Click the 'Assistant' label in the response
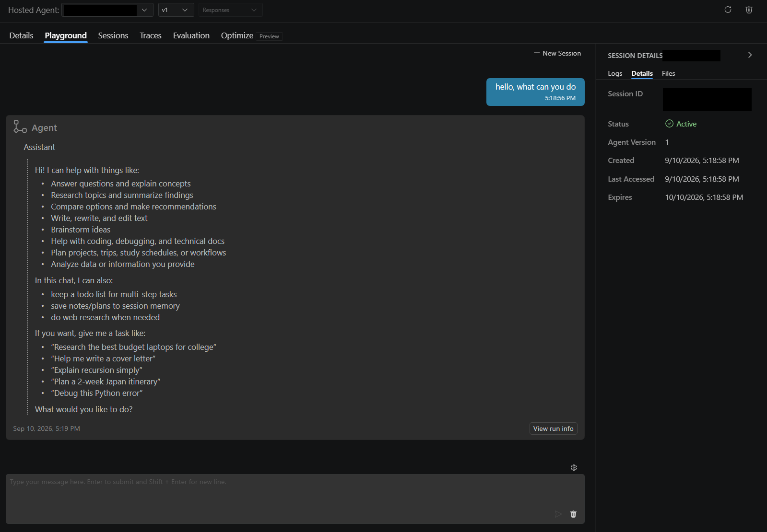The image size is (767, 532). point(39,147)
